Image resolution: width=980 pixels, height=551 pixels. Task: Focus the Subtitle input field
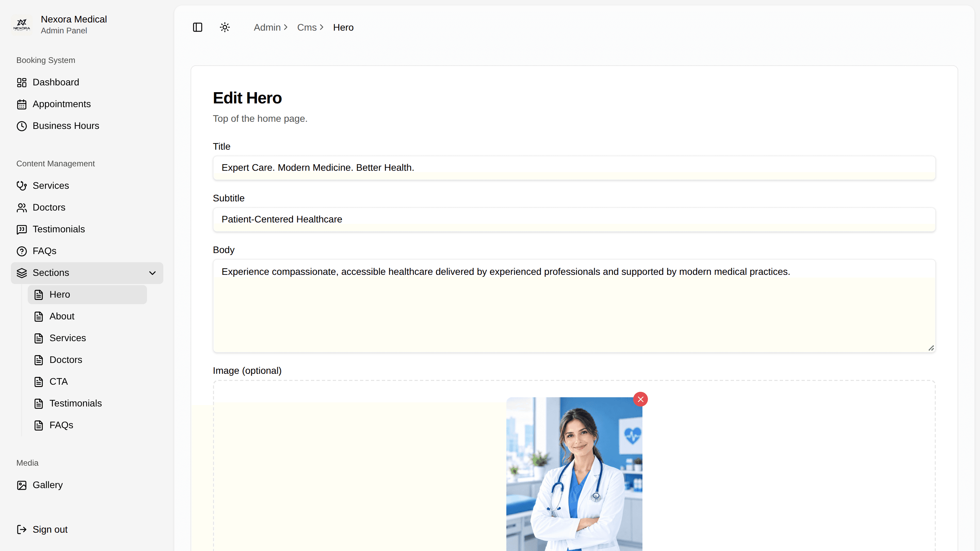pyautogui.click(x=574, y=219)
